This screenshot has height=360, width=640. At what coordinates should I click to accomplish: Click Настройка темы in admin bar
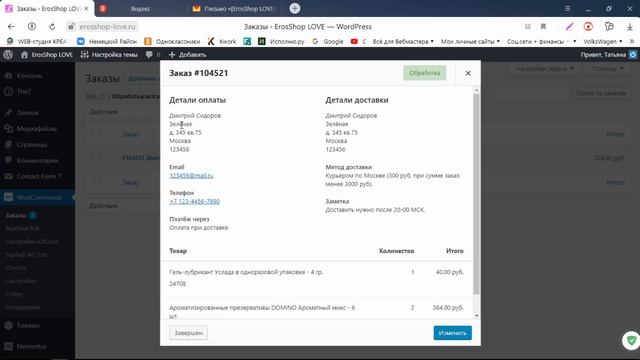(x=109, y=55)
